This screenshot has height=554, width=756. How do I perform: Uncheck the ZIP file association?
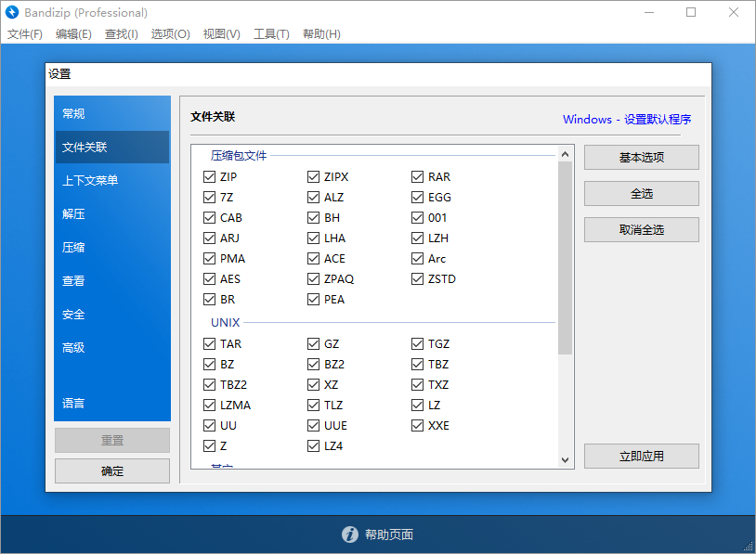(x=209, y=176)
